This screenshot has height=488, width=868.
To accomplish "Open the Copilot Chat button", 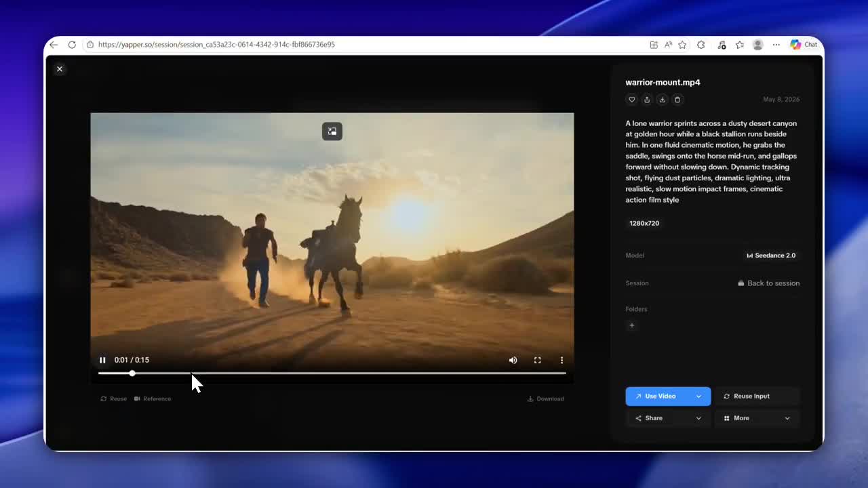I will tap(804, 45).
